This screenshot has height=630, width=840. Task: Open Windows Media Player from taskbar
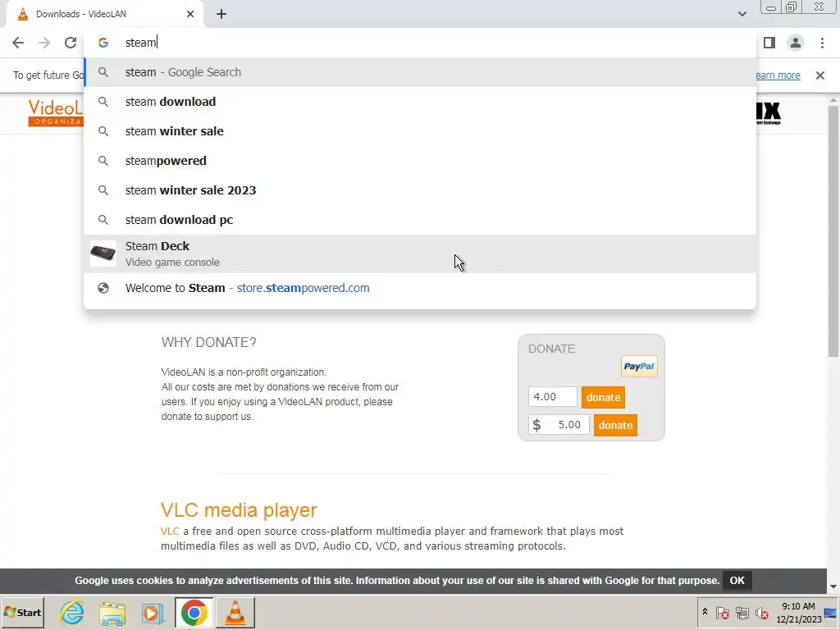[x=153, y=613]
